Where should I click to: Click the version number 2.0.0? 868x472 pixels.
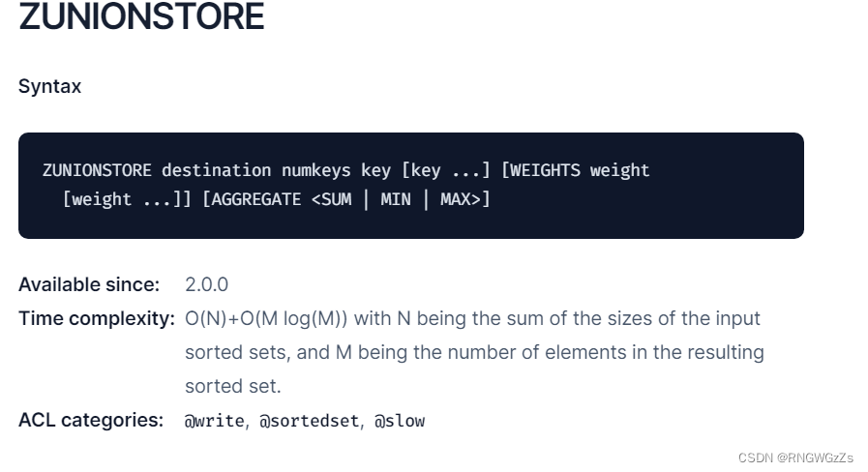(x=206, y=284)
